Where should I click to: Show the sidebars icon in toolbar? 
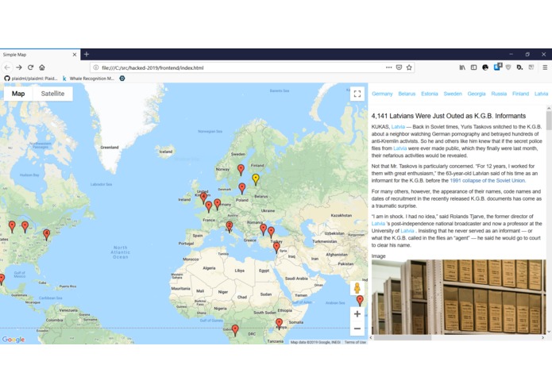point(474,67)
